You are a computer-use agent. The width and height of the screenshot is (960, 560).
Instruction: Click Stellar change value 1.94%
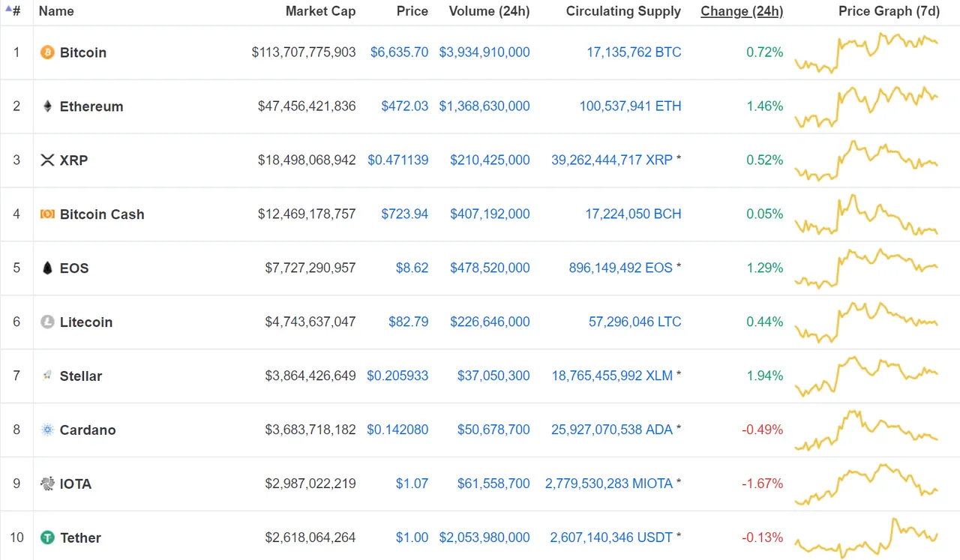(765, 376)
